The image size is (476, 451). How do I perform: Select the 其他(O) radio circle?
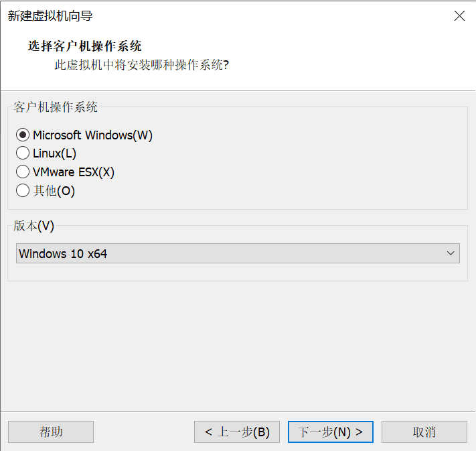(x=23, y=191)
